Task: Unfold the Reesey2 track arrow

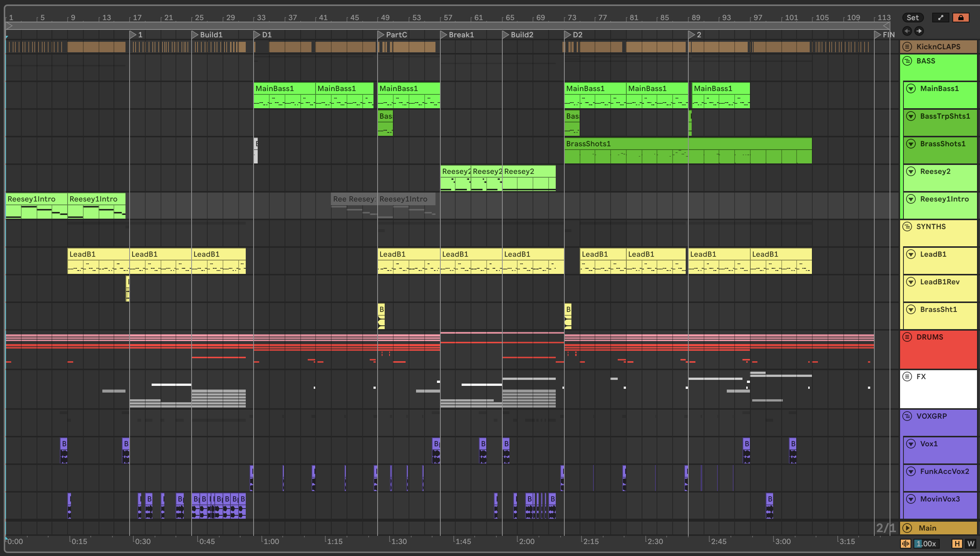Action: (x=911, y=171)
